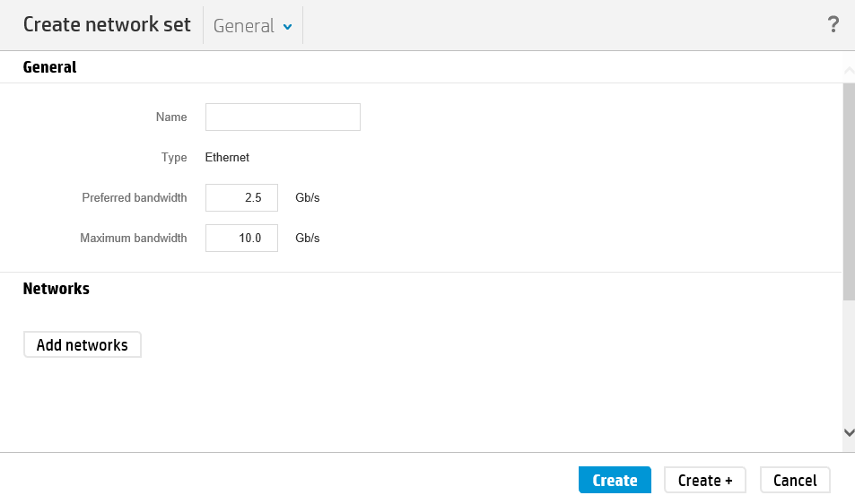
Task: Click the Create + button
Action: [704, 480]
